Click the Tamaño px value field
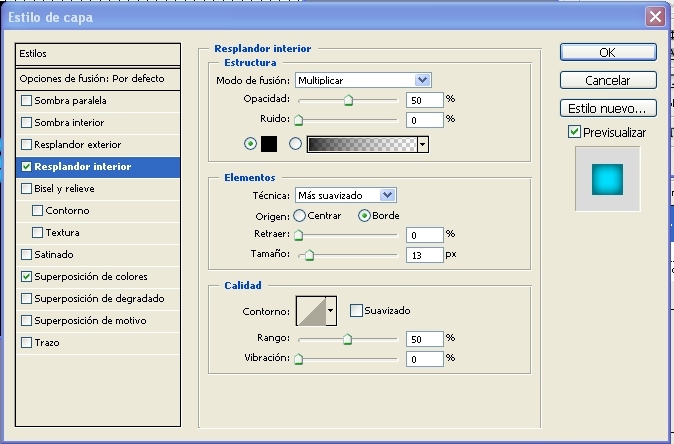This screenshot has height=444, width=674. point(425,255)
